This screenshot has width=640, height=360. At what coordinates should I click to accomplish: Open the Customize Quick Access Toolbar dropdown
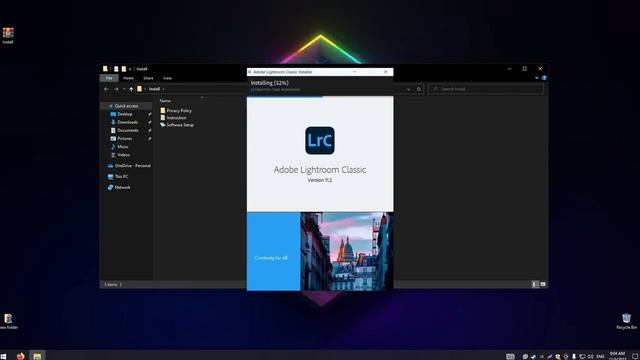click(130, 69)
